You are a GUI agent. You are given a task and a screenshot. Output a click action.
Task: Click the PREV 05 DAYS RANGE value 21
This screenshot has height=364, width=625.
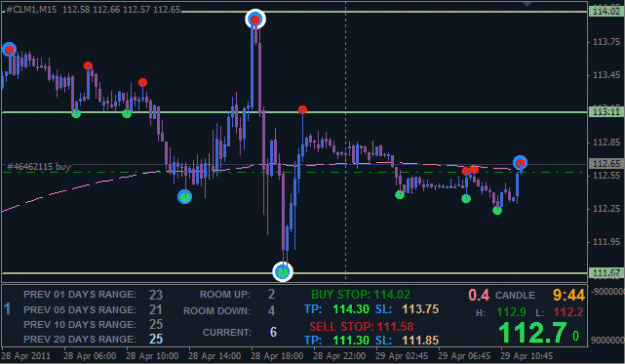coord(156,310)
